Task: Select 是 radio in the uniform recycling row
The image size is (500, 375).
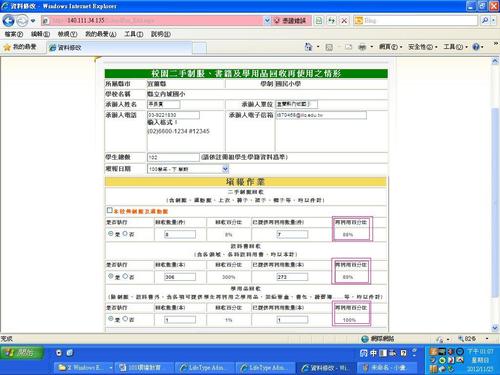Action: [x=111, y=234]
